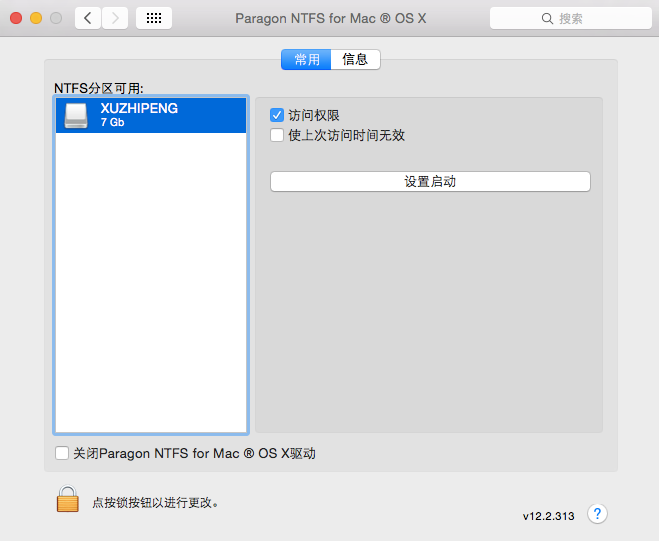This screenshot has width=659, height=541.
Task: Click the back navigation arrow
Action: pyautogui.click(x=88, y=18)
